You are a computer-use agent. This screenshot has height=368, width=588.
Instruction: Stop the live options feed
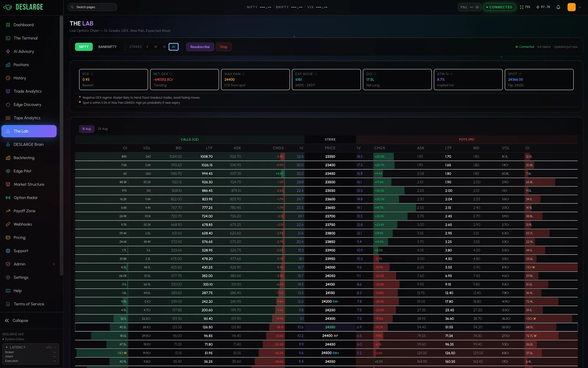coord(223,47)
